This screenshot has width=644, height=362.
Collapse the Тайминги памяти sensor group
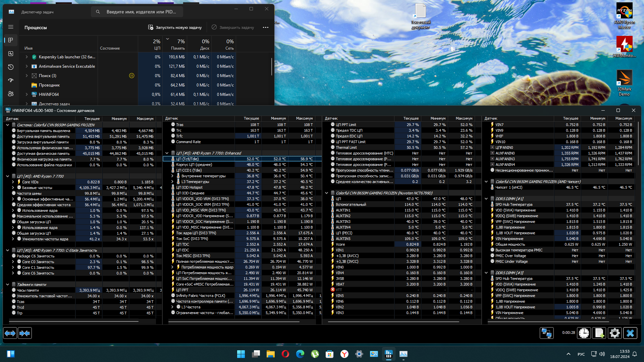(x=7, y=285)
